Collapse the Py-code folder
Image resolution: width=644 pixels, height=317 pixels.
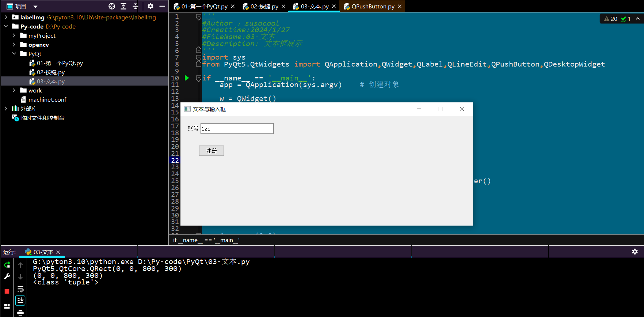point(6,26)
